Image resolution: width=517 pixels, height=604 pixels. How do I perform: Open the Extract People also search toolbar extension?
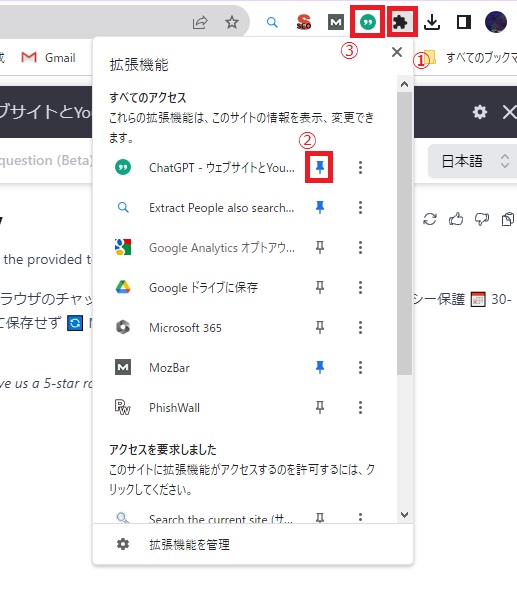coord(272,22)
